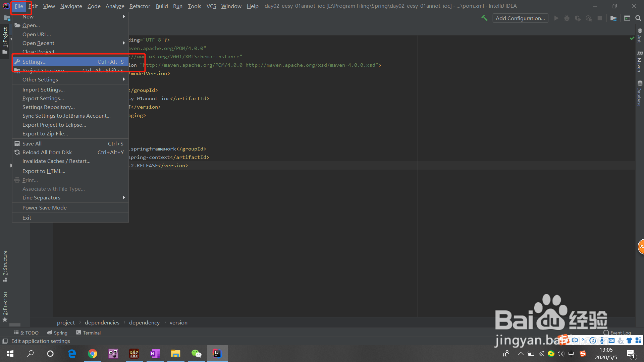Open WeChat from the taskbar
The image size is (644, 362).
(x=197, y=353)
